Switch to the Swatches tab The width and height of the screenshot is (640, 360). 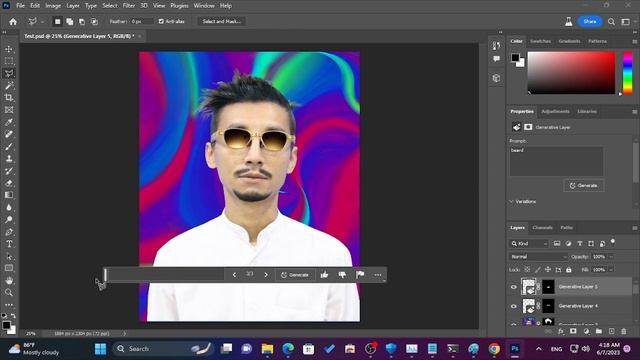pos(540,41)
